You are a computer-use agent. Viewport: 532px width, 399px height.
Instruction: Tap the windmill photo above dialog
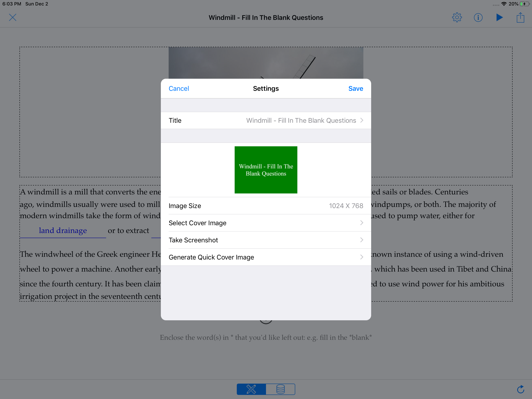pyautogui.click(x=266, y=63)
